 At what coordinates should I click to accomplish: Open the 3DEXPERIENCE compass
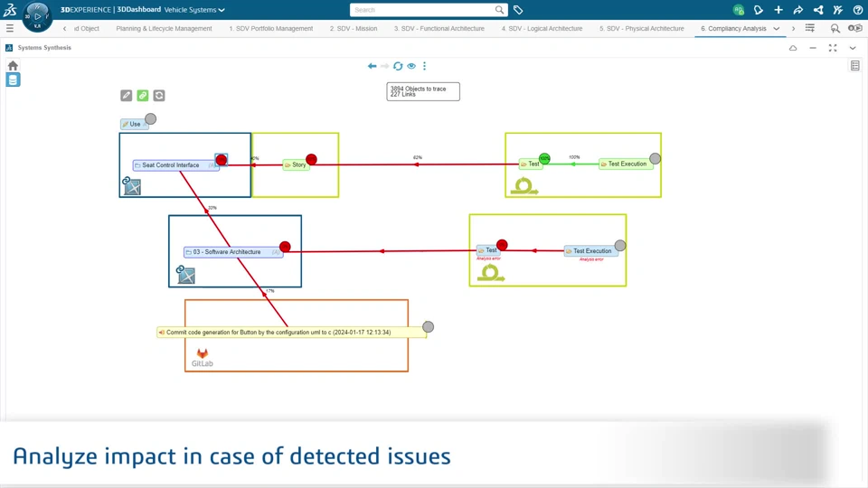37,16
